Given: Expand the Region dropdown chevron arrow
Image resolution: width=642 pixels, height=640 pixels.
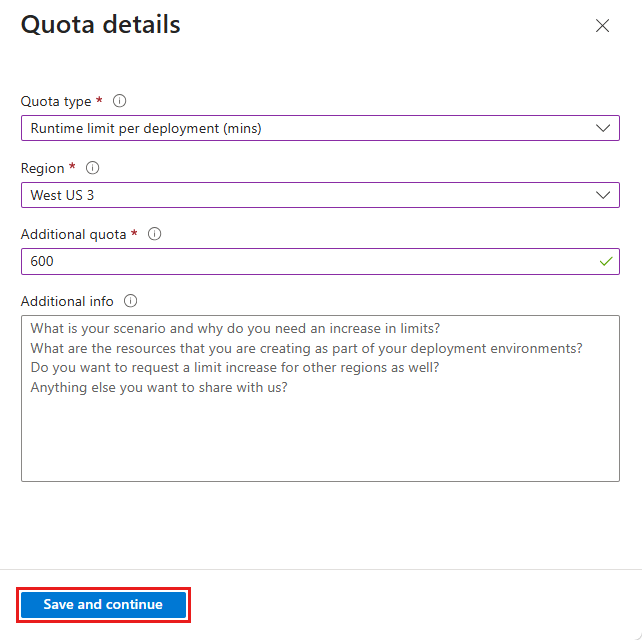Looking at the screenshot, I should pos(603,195).
